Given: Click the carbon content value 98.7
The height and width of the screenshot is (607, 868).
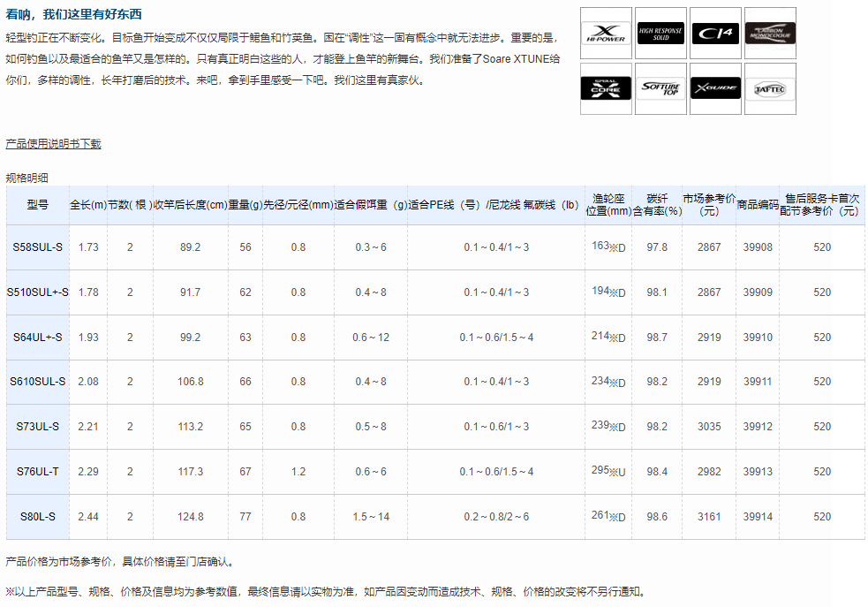Looking at the screenshot, I should point(657,338).
